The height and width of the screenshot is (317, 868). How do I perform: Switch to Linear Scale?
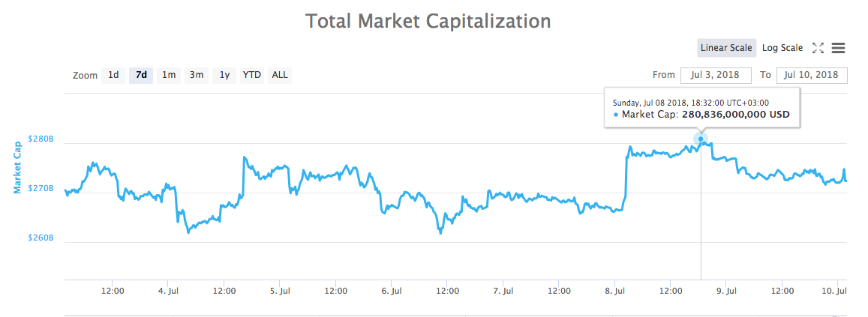click(x=725, y=48)
